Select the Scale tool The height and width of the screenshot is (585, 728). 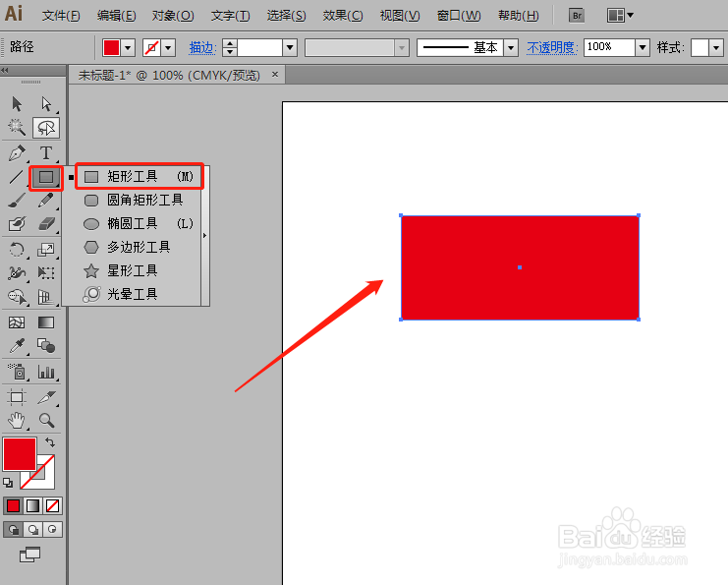(46, 250)
